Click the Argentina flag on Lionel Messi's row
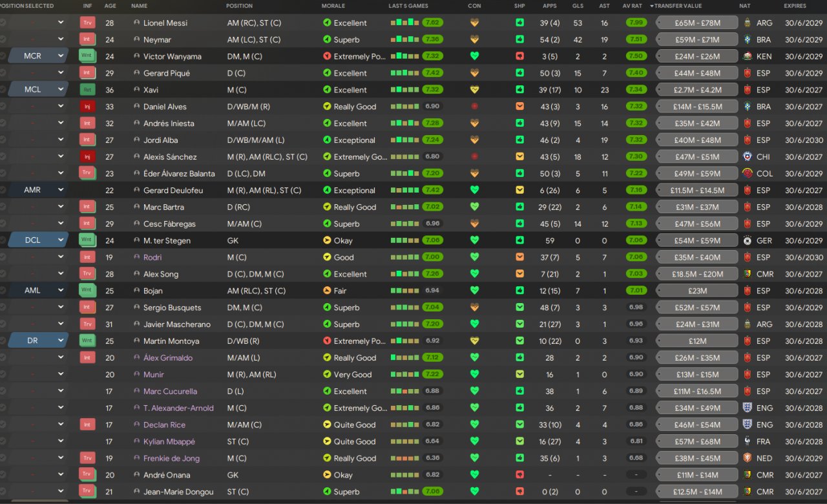Viewport: 827px width, 504px height. tap(748, 23)
